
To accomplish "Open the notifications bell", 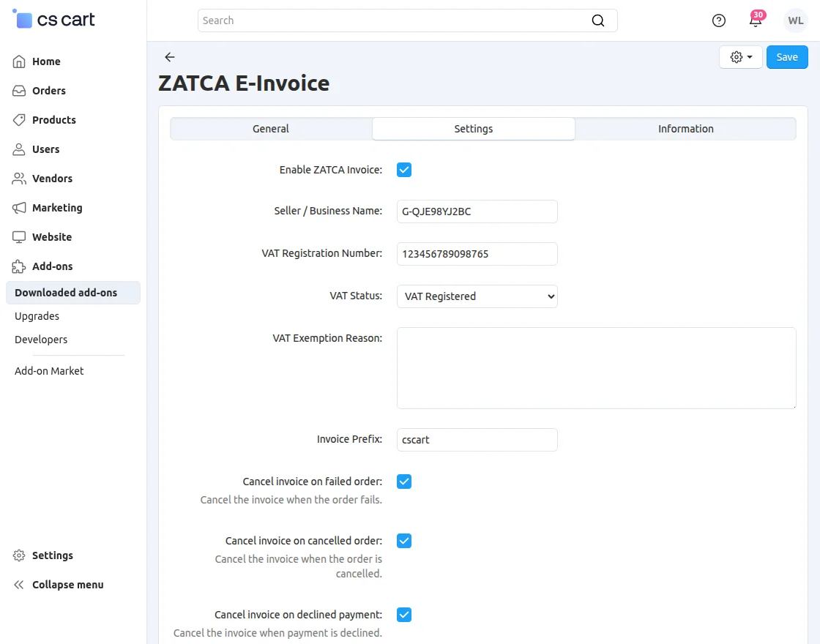I will (756, 20).
